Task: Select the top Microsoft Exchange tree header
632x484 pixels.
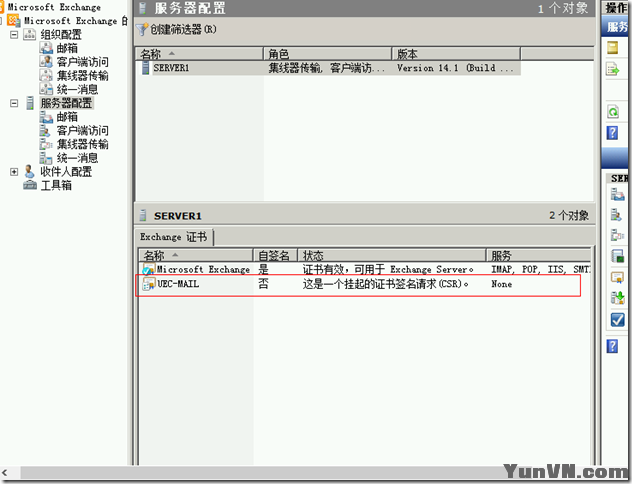Action: (x=54, y=7)
